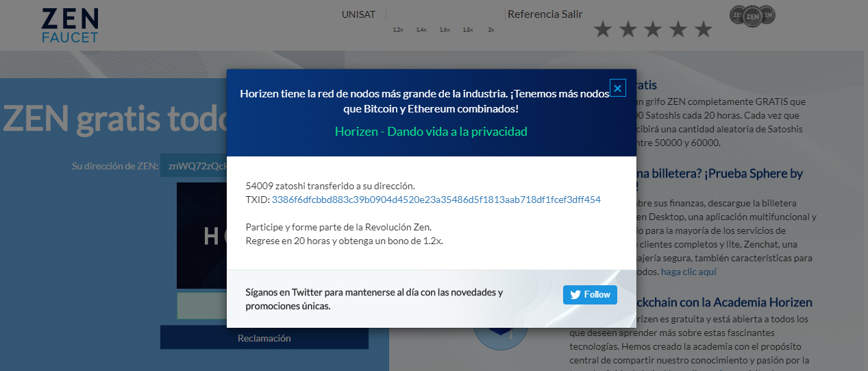The width and height of the screenshot is (868, 371).
Task: Open the transaction TXID hash link
Action: [x=436, y=200]
